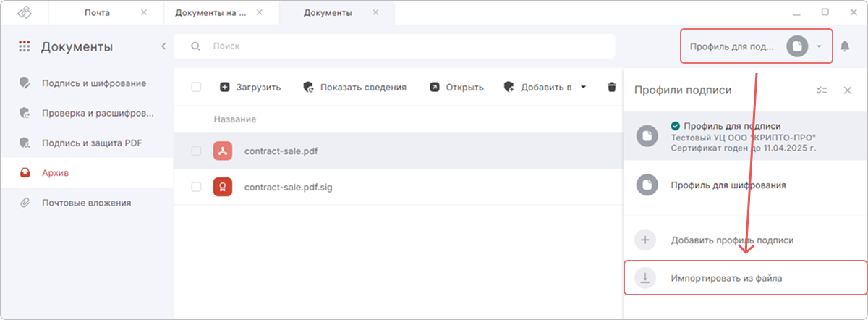Click the red Архив box icon

click(25, 173)
